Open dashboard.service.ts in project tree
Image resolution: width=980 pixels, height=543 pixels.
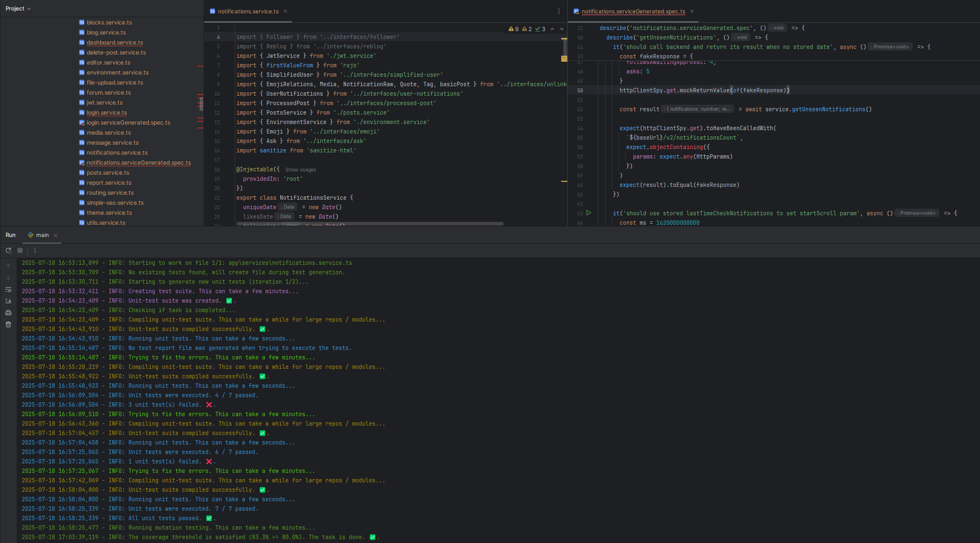click(x=111, y=42)
